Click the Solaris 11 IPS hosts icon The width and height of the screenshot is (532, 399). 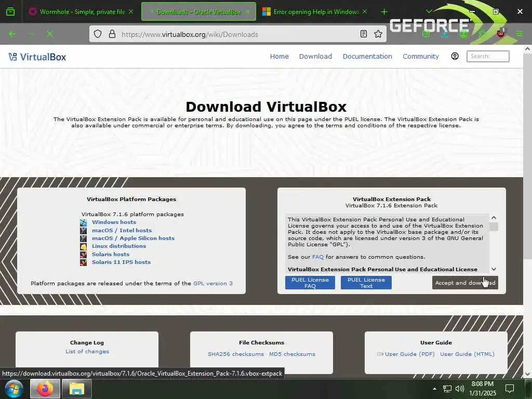click(x=84, y=262)
